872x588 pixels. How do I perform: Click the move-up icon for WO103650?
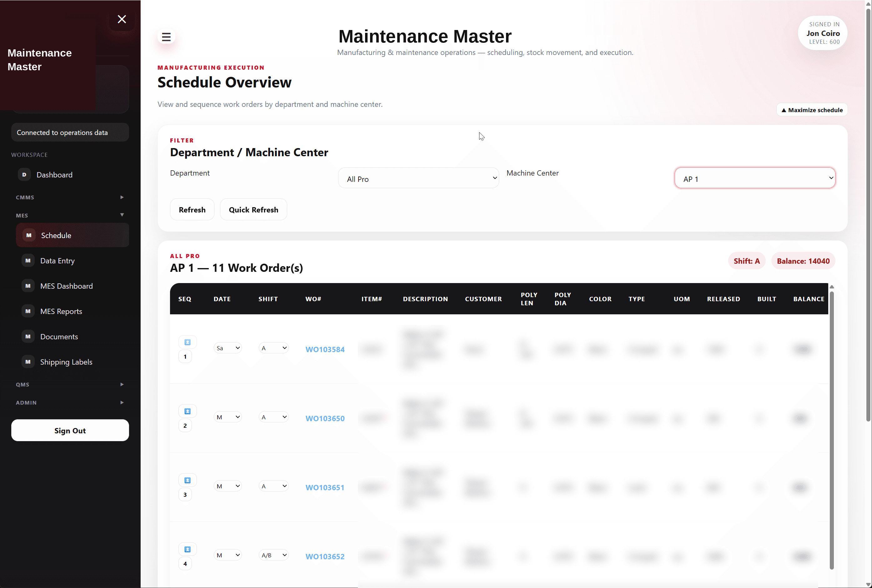188,411
